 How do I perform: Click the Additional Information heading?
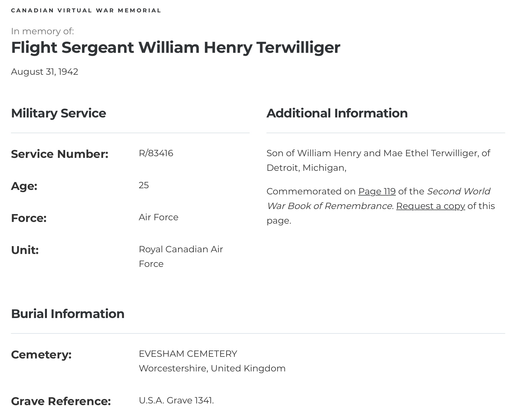pos(337,113)
